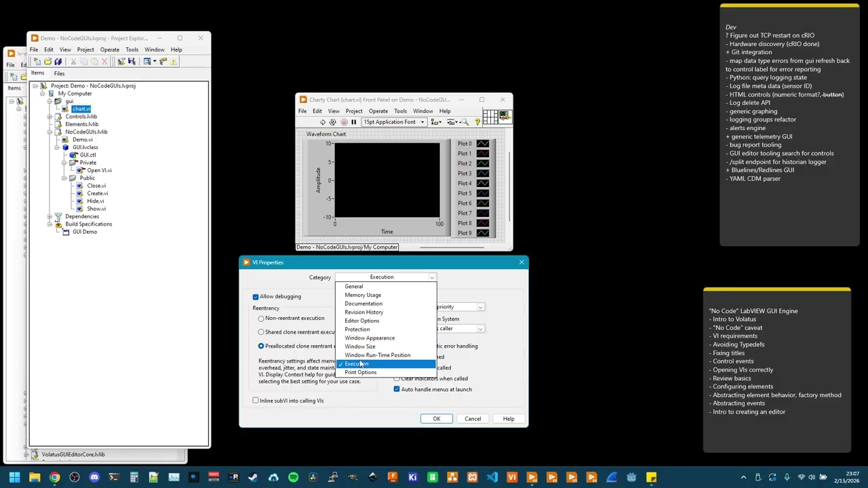Screen dimensions: 868x488
Task: Click Plot 2 green line swatch in legend
Action: (x=483, y=163)
